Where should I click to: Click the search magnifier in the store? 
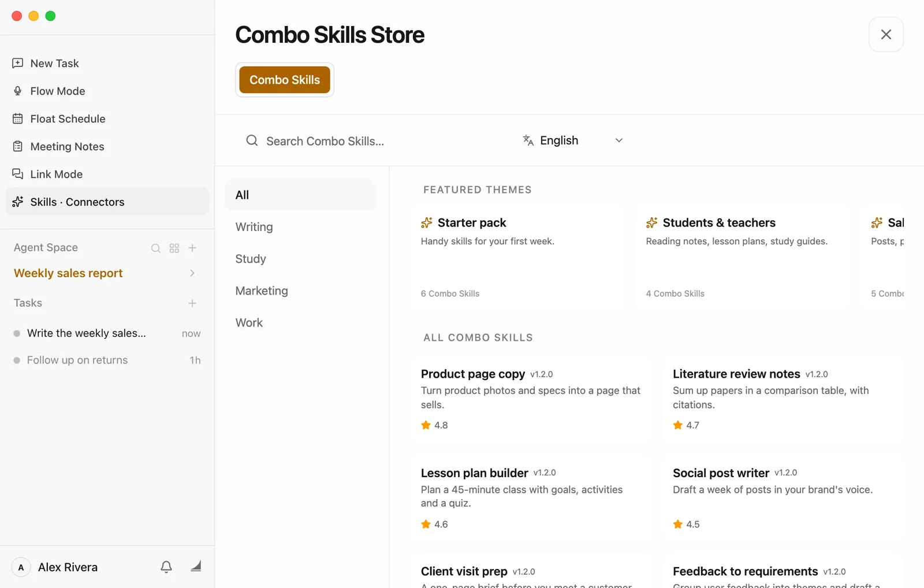coord(252,140)
